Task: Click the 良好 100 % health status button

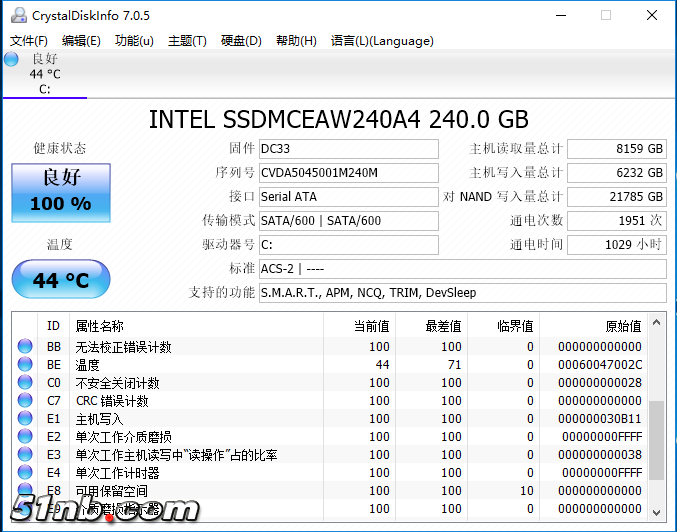Action: 60,191
